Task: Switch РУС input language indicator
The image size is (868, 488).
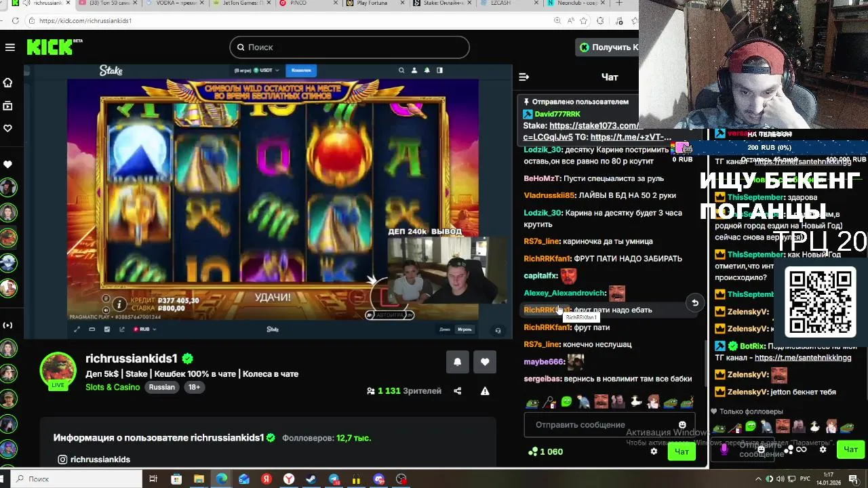Action: pos(805,479)
